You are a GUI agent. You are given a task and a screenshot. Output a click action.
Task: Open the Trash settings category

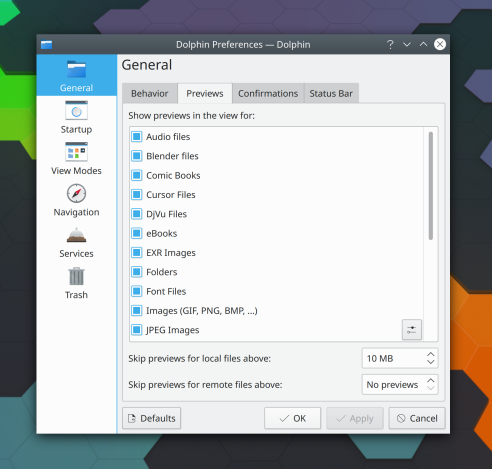click(x=76, y=283)
